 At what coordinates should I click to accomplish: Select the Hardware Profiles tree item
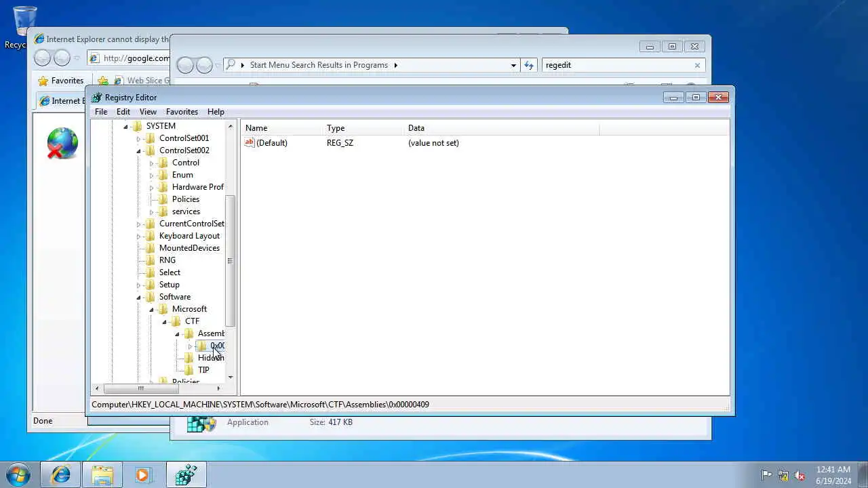pos(197,187)
